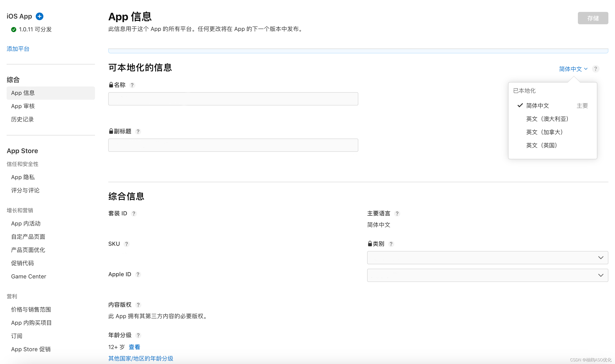Click help icon beside 副标题 label
615x364 pixels.
138,131
